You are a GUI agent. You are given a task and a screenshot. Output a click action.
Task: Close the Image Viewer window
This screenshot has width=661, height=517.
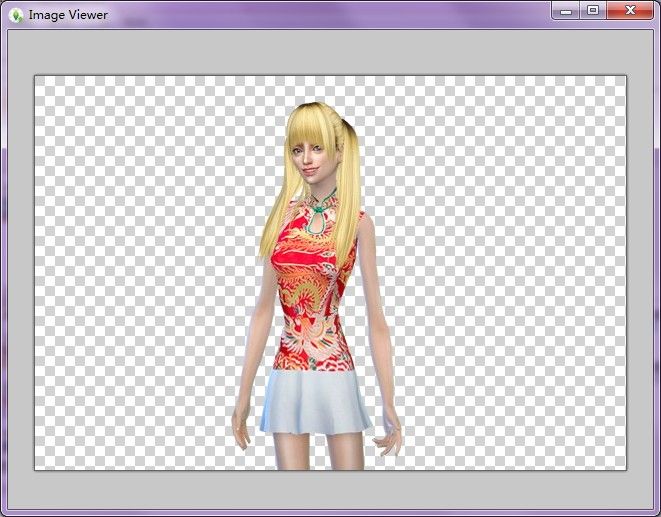630,11
